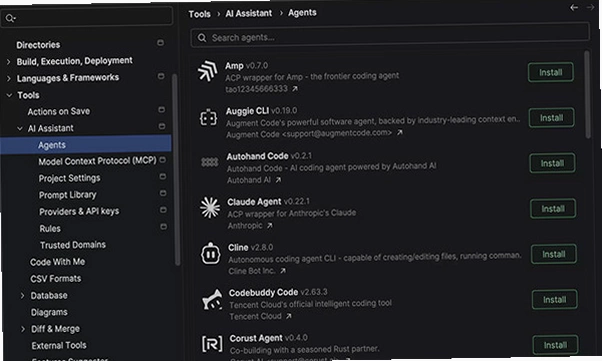The width and height of the screenshot is (602, 361).
Task: Install the Auggie CLI agent
Action: 552,118
